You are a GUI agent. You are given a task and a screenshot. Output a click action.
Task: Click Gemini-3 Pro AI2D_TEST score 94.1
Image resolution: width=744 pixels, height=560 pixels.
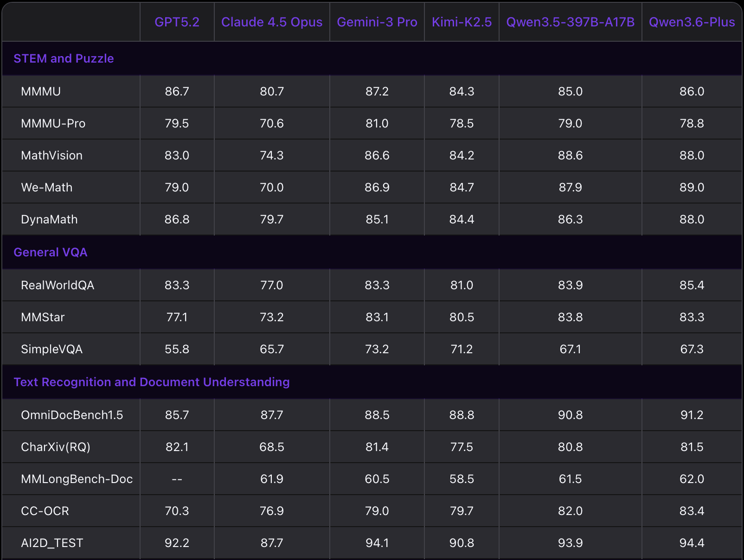click(x=377, y=543)
